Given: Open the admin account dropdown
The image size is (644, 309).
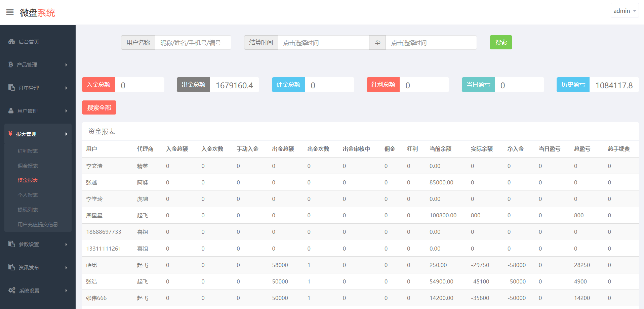Looking at the screenshot, I should click(x=624, y=11).
